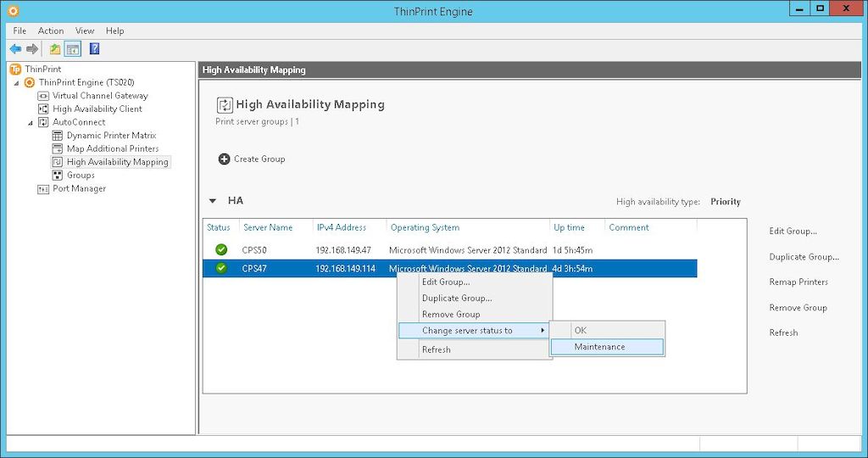Sort by the Comment column header
Screen dimensions: 868x458
(629, 227)
